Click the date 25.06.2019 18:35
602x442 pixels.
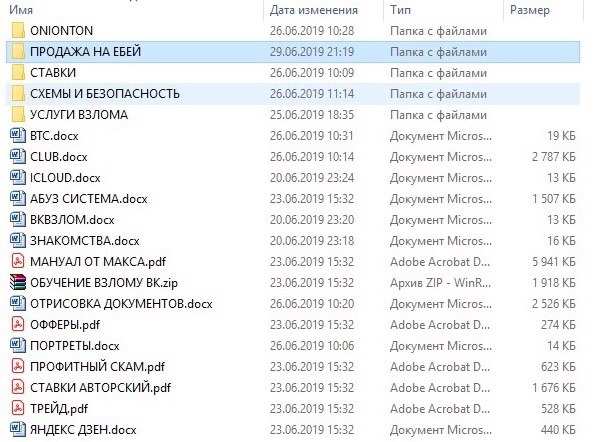pyautogui.click(x=312, y=115)
